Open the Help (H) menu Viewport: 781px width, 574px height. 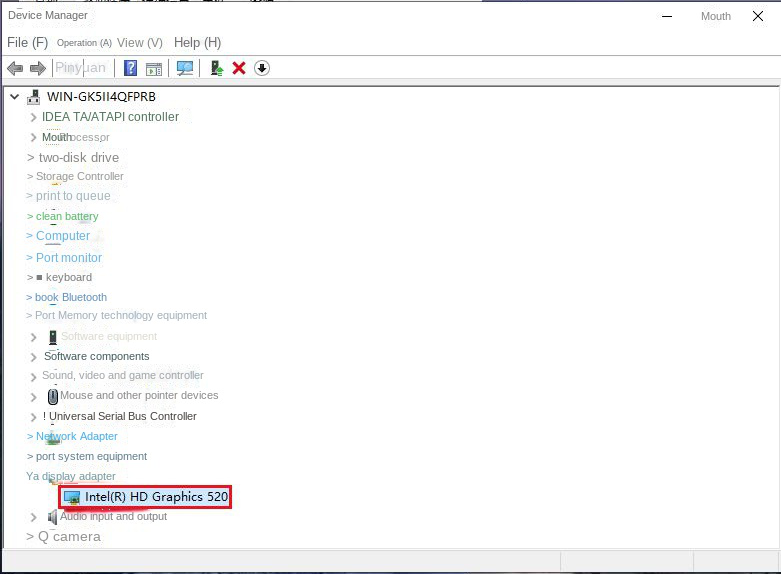coord(197,43)
